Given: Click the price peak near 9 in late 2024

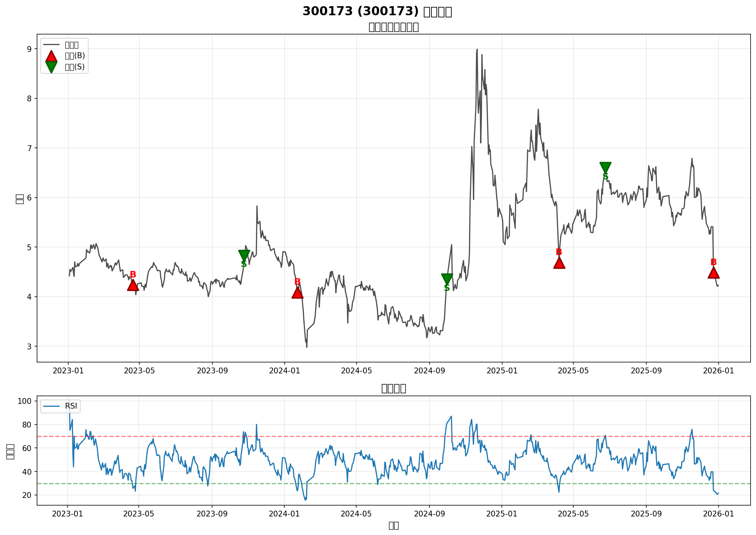Looking at the screenshot, I should [477, 49].
